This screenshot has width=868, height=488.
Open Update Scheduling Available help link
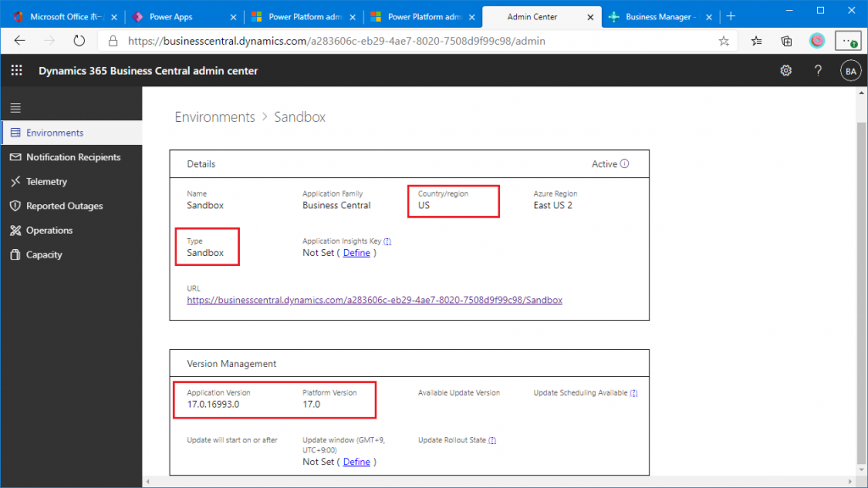pos(633,393)
